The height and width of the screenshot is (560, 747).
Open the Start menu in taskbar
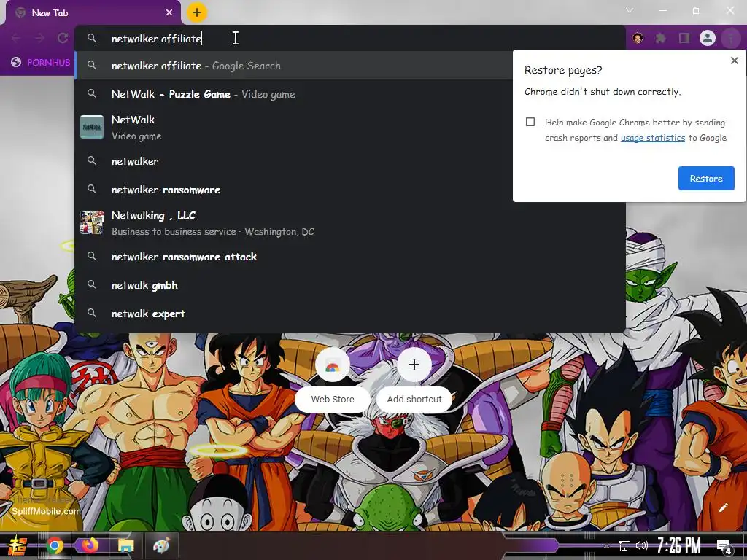18,545
